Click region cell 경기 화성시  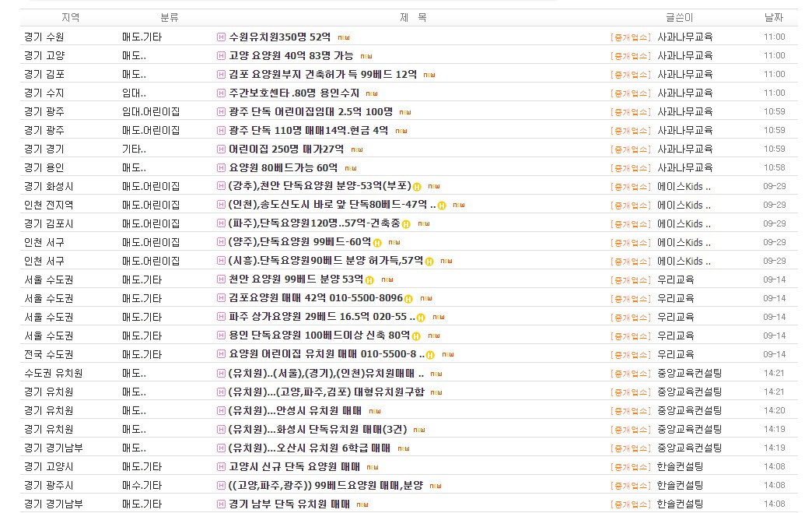pyautogui.click(x=49, y=186)
